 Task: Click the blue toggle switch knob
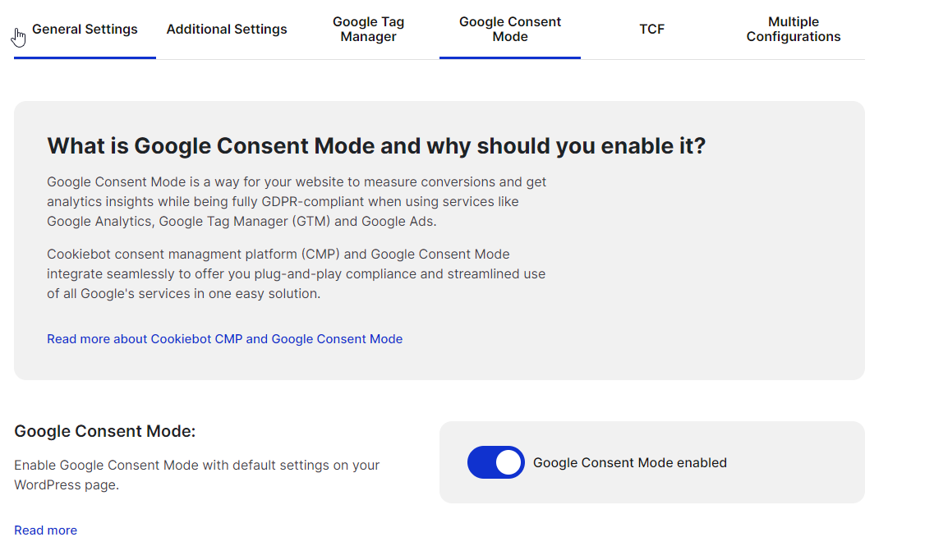508,462
